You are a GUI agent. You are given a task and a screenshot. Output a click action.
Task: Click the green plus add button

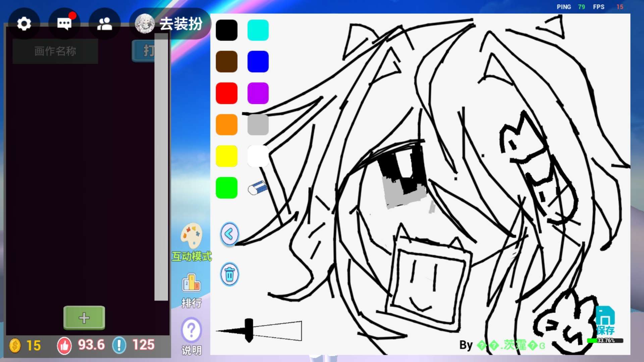click(84, 317)
